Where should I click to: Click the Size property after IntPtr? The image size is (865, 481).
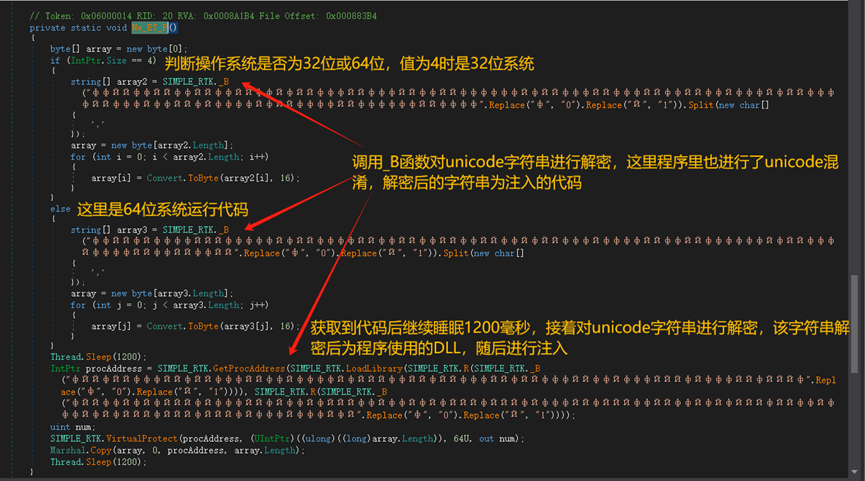pos(116,61)
